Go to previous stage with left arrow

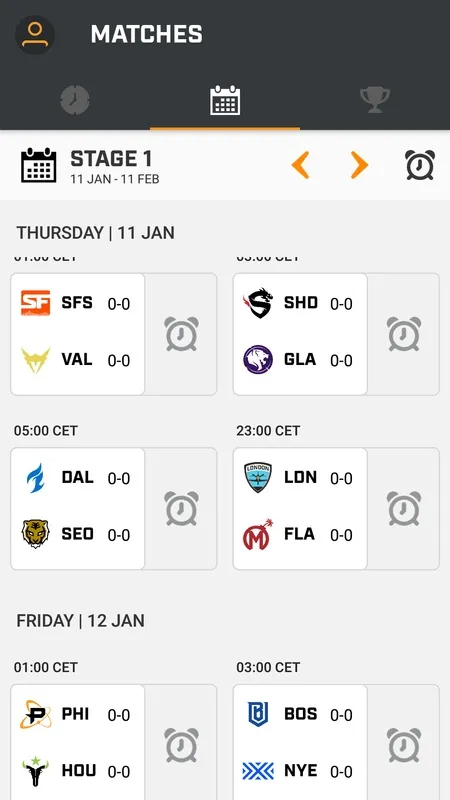click(301, 165)
